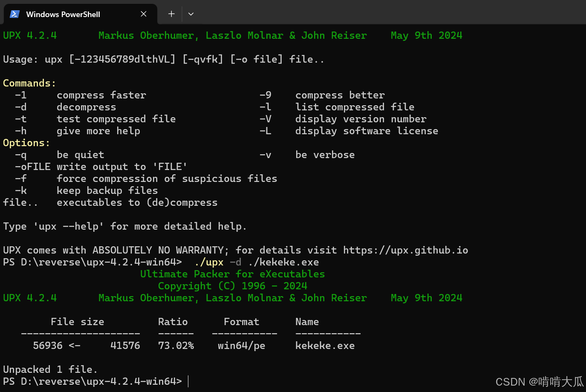The height and width of the screenshot is (392, 586).
Task: Click the 'Usage: upx' line
Action: tap(164, 59)
